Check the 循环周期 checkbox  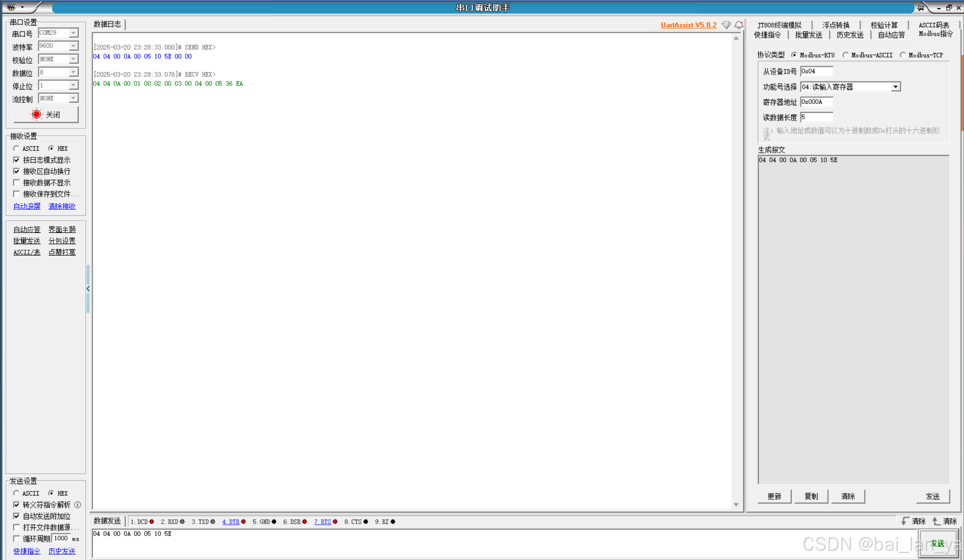click(x=17, y=538)
